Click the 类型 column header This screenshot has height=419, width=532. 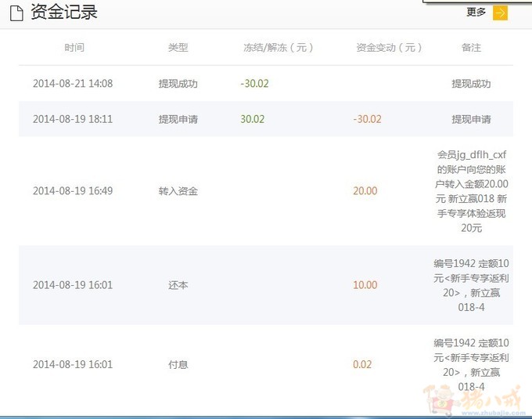[x=178, y=48]
